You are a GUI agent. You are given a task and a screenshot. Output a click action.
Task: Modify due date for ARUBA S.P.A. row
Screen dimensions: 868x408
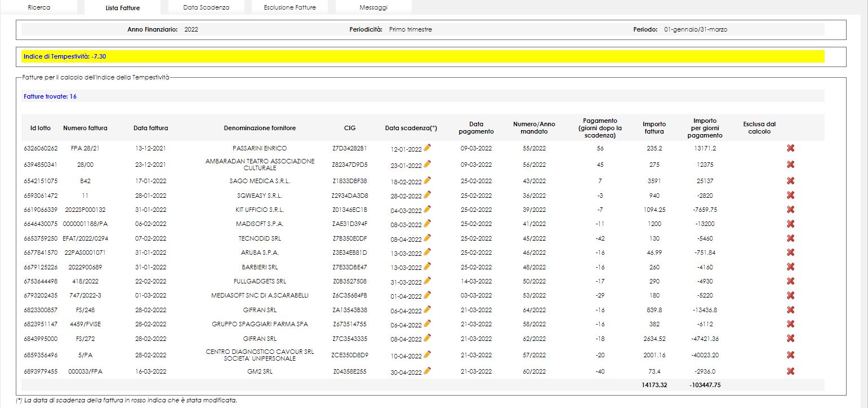click(x=428, y=252)
